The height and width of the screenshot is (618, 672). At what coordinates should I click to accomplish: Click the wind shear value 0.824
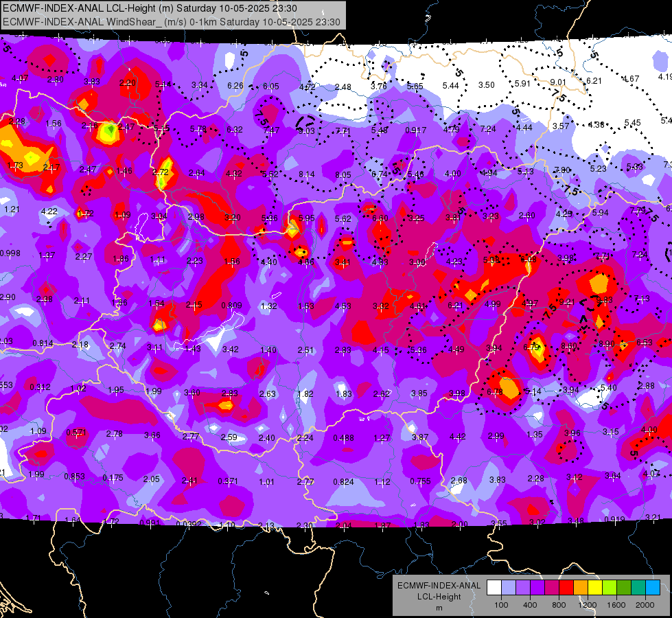point(344,481)
